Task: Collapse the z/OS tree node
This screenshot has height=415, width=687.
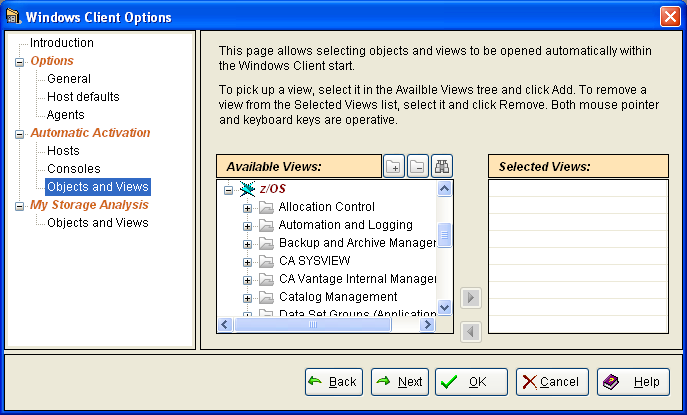Action: pos(228,190)
